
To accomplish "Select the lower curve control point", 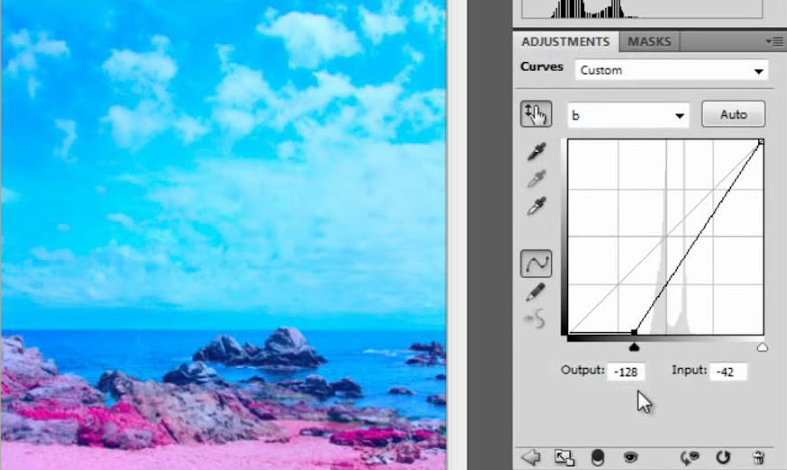I will (634, 332).
